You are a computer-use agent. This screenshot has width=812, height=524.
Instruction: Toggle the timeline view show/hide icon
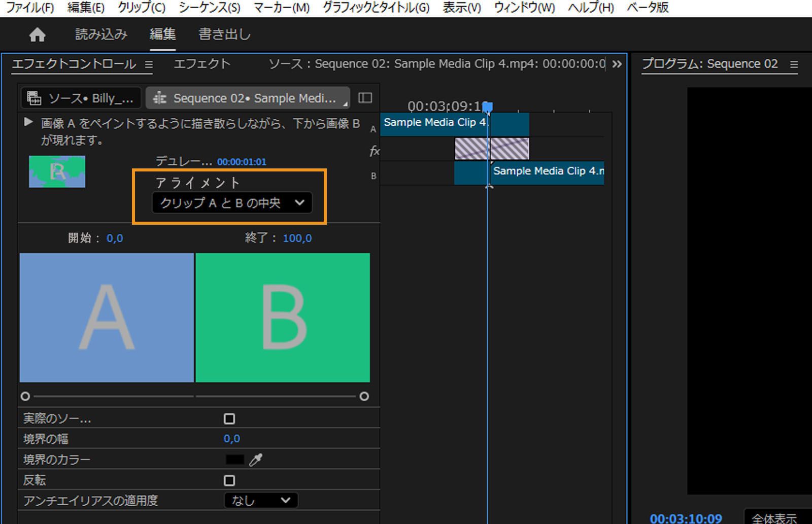tap(365, 98)
